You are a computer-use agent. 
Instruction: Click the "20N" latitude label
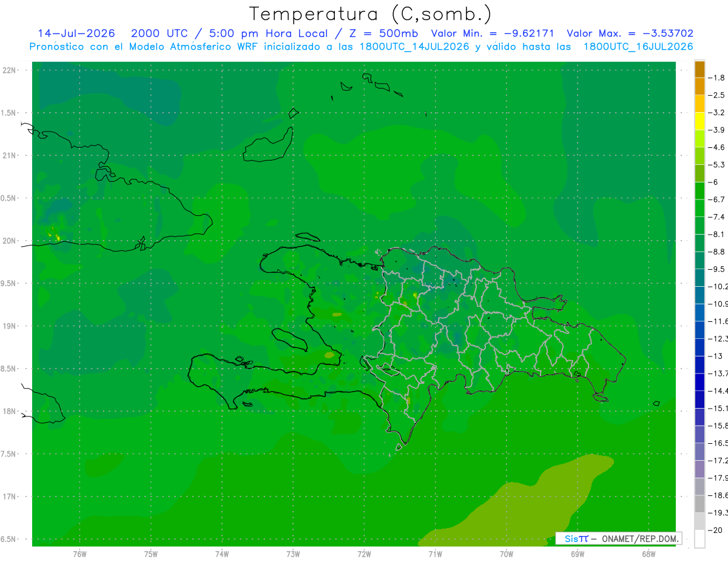[x=9, y=241]
